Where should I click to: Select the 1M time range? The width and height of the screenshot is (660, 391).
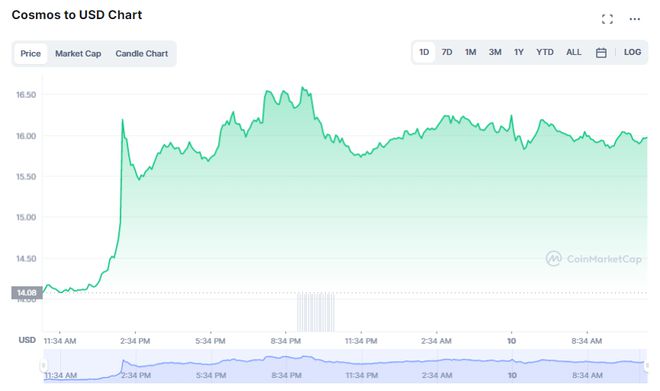tap(470, 52)
